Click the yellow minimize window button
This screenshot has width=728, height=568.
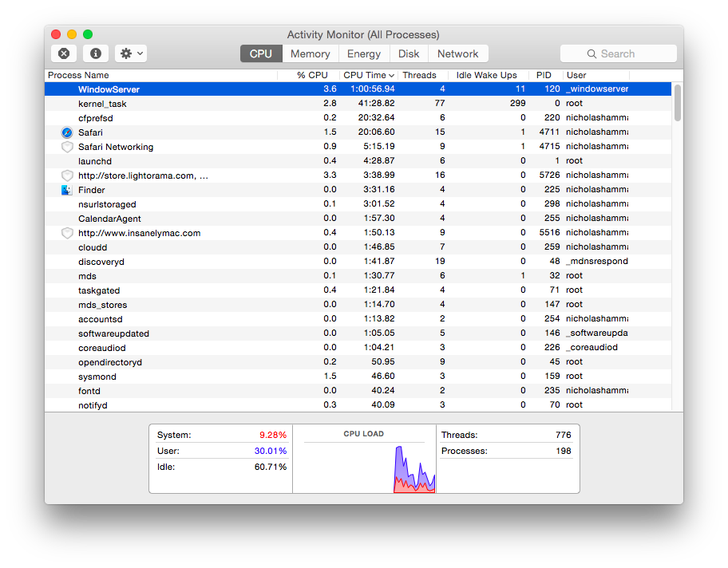coord(72,34)
